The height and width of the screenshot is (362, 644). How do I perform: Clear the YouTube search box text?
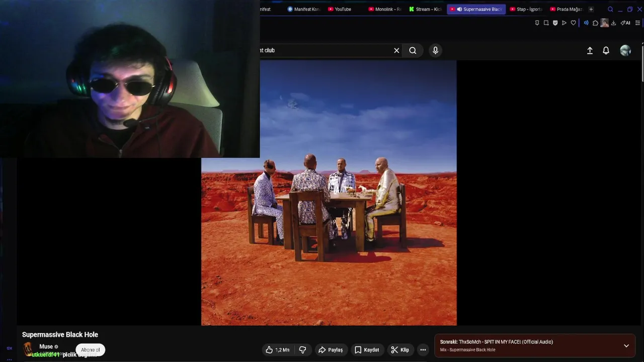396,50
